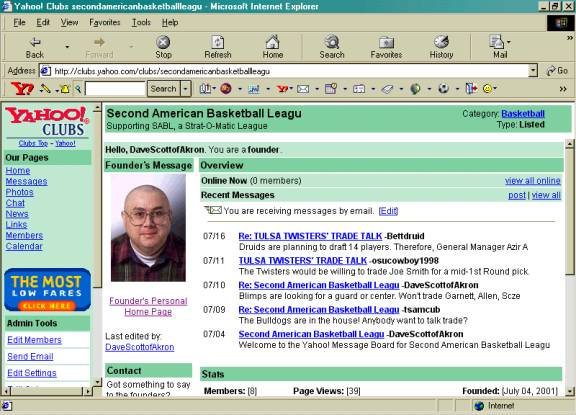Expand the My Yahoo icon dropdown arrow
The height and width of the screenshot is (415, 576).
point(240,89)
